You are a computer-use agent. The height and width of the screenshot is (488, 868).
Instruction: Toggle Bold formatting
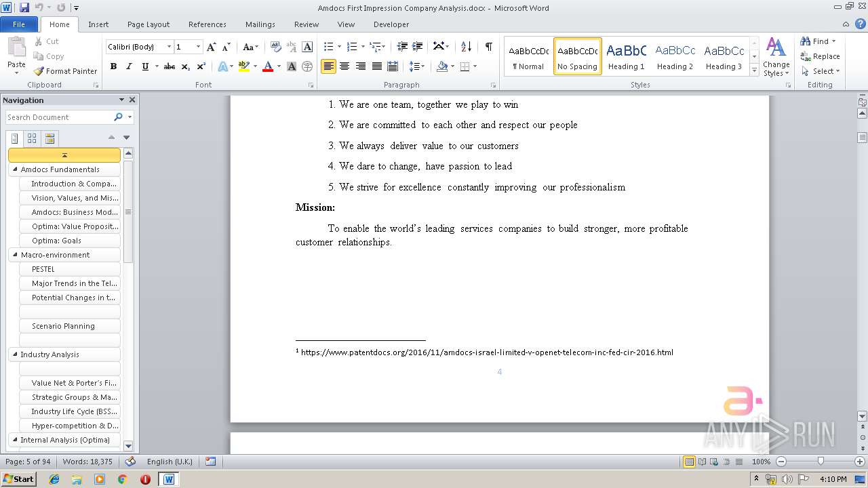(113, 66)
